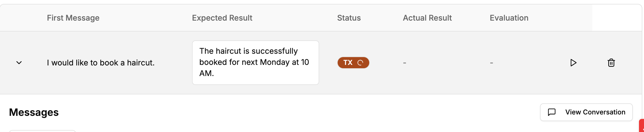Edit the Expected Result text box

(x=255, y=63)
